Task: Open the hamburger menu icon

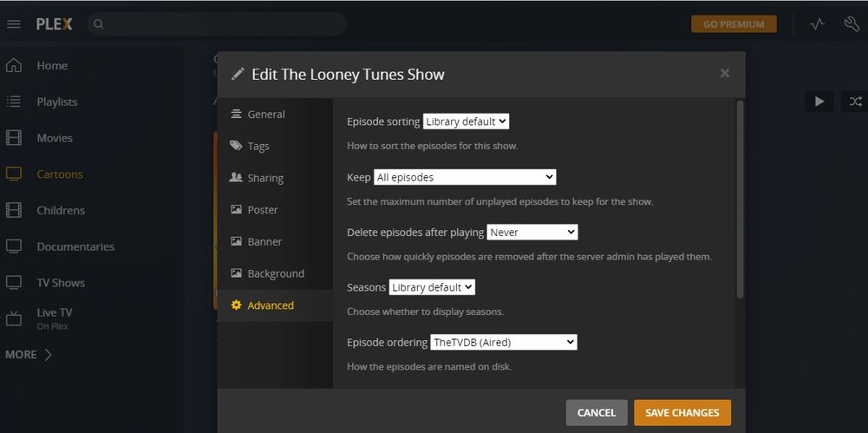Action: 13,24
